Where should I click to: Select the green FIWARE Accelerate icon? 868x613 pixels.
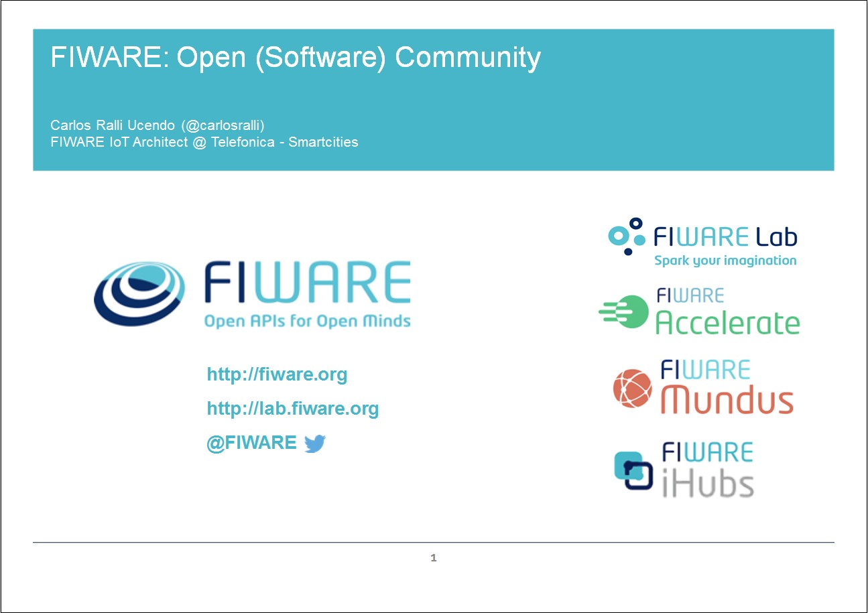[x=624, y=312]
